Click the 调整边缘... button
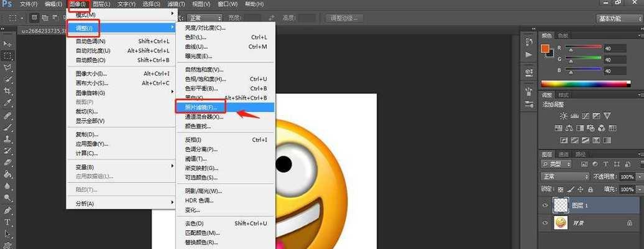The height and width of the screenshot is (249, 644). coord(344,18)
